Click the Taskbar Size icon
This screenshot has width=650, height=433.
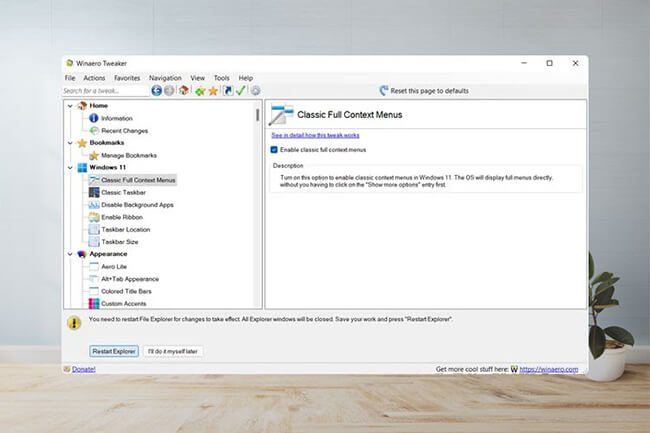94,242
